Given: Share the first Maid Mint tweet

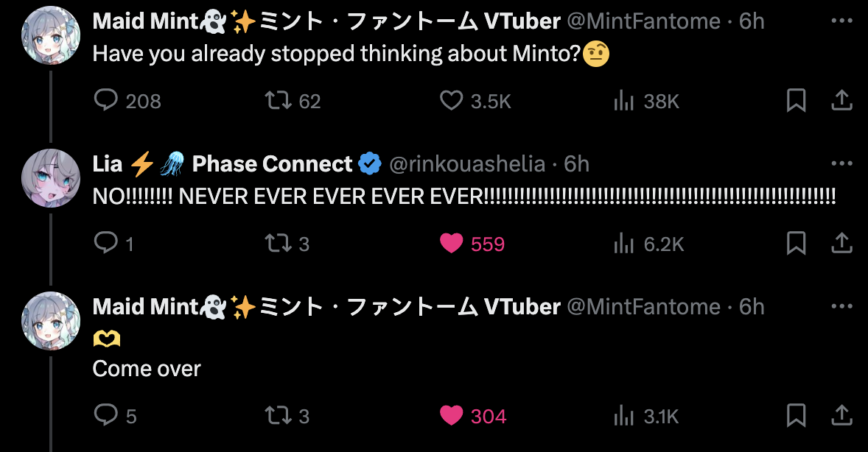Looking at the screenshot, I should (841, 100).
